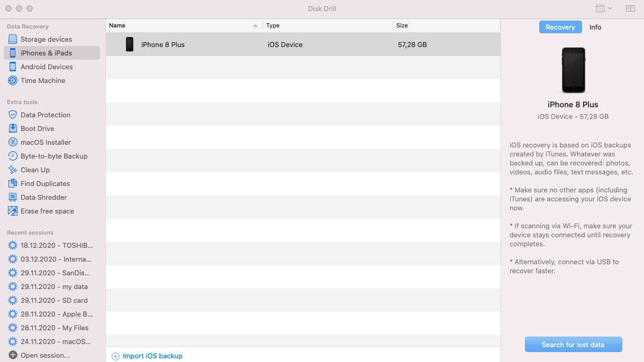The image size is (644, 362).
Task: Click the Data Protection shield icon
Action: [13, 115]
